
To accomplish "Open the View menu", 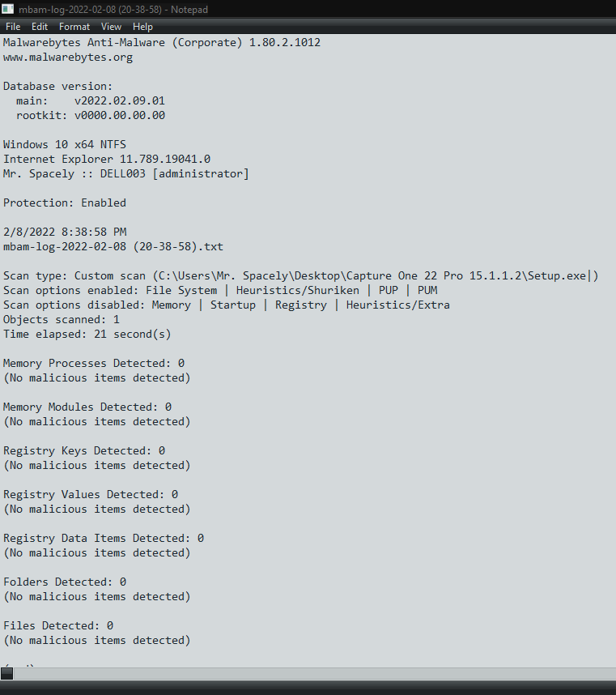I will point(111,27).
